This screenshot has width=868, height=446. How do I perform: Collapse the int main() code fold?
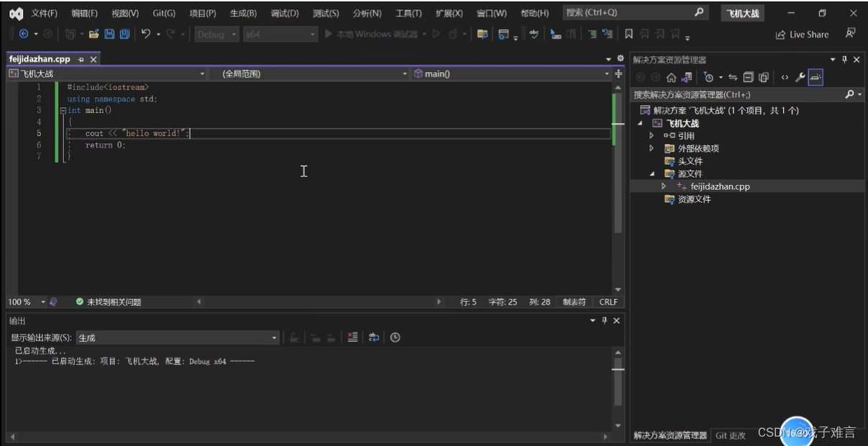point(63,111)
